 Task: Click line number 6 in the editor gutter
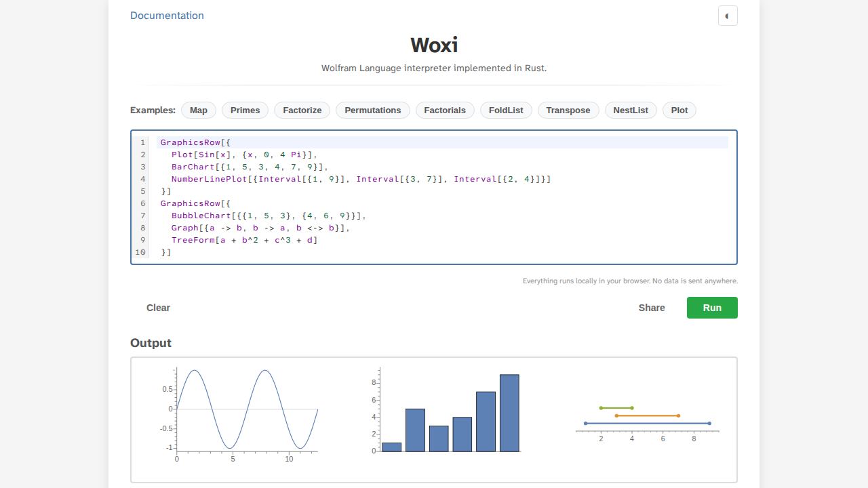[143, 203]
